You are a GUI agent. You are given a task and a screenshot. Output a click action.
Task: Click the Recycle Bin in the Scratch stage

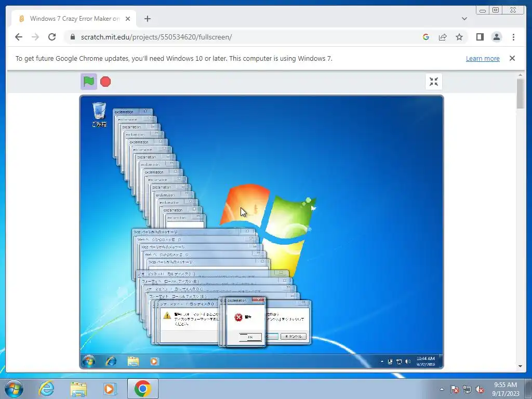[99, 115]
